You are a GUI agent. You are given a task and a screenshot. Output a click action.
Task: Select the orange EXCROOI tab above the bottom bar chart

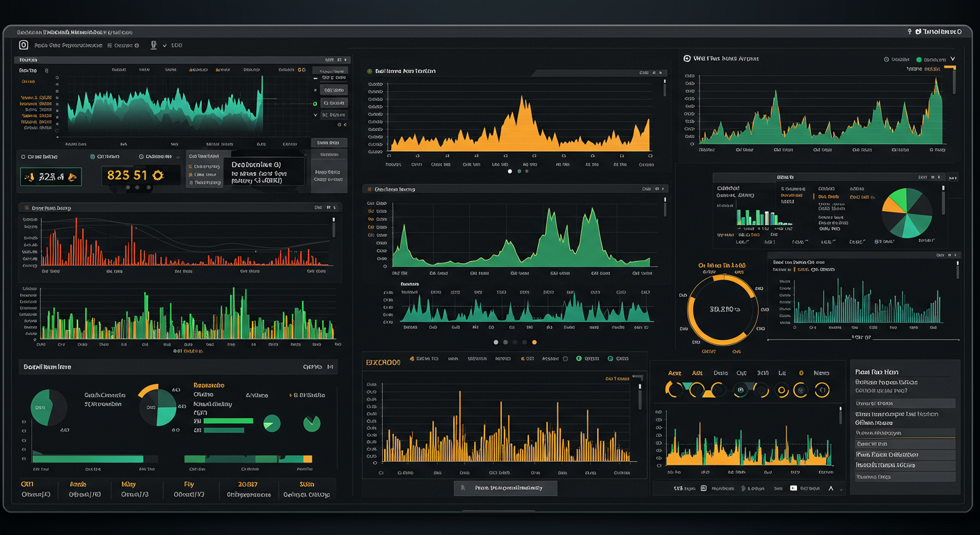383,362
